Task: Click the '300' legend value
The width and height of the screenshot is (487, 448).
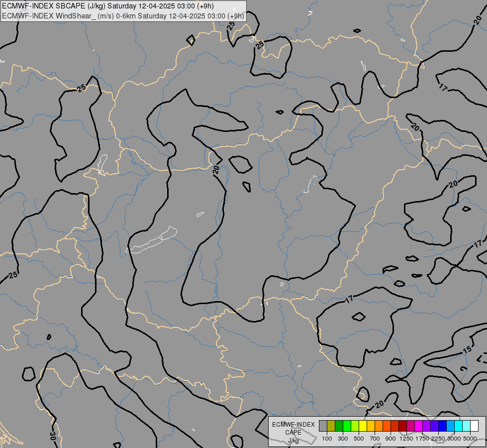Action: [343, 439]
